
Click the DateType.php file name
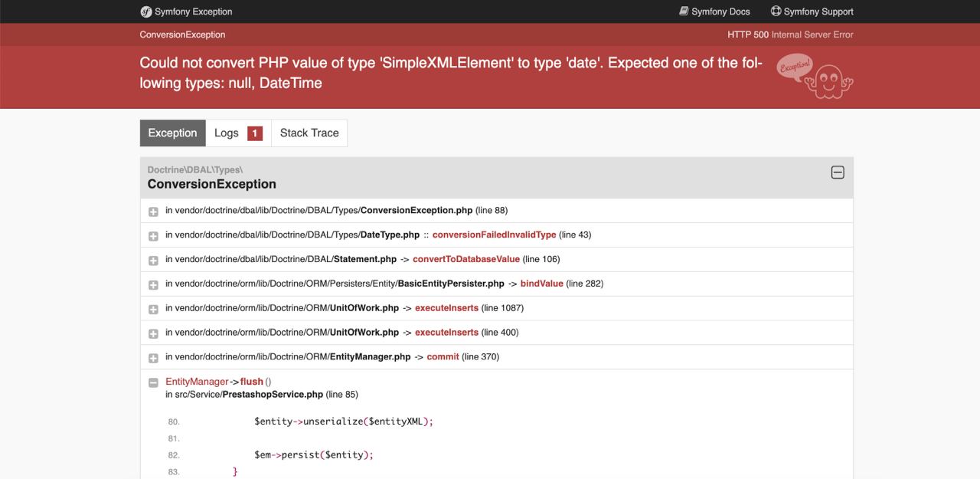pyautogui.click(x=390, y=235)
